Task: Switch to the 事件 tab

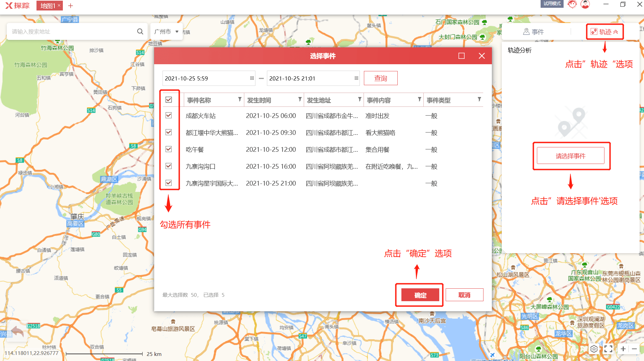Action: (x=534, y=32)
